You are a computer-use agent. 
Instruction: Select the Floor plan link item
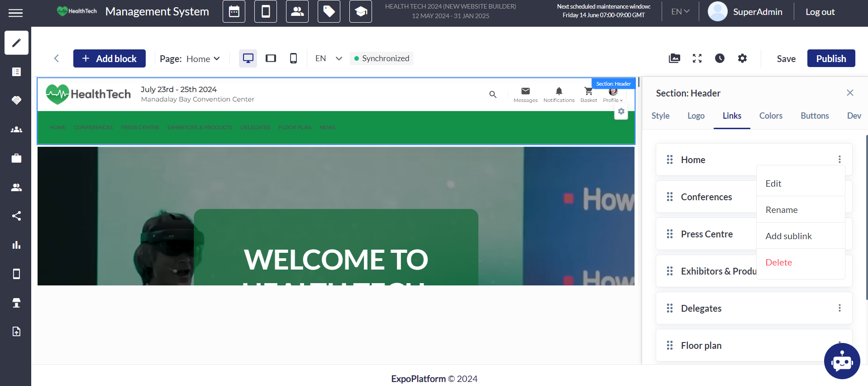(x=754, y=345)
